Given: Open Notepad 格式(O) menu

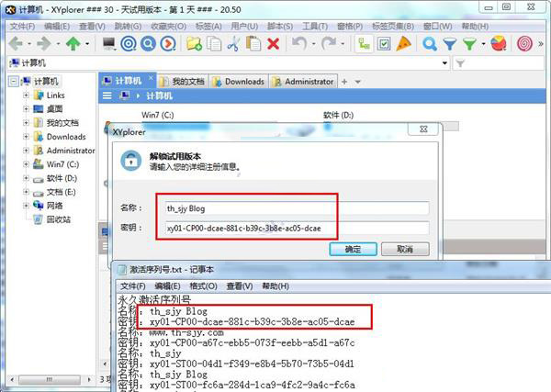Looking at the screenshot, I should (x=203, y=286).
